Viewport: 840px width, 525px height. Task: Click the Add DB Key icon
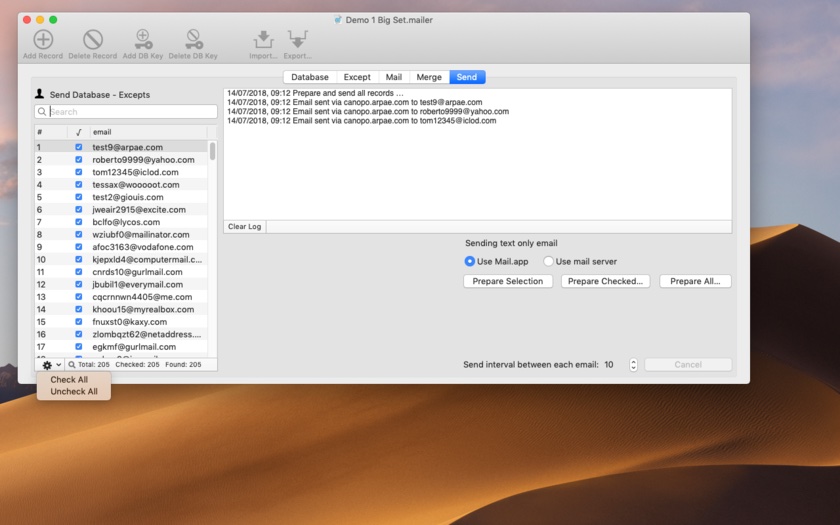pos(143,40)
